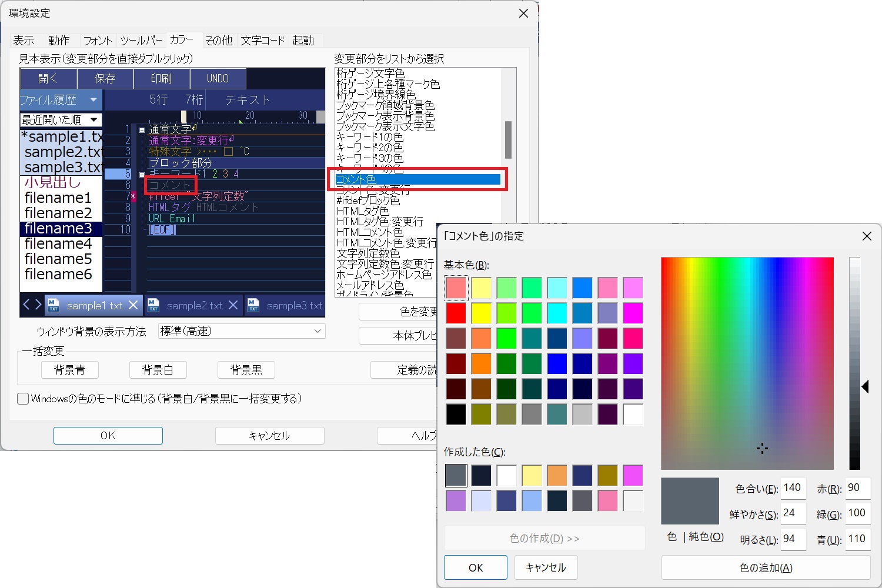This screenshot has height=588, width=882.
Task: Close the sample1.txt tab with its X icon
Action: (133, 305)
